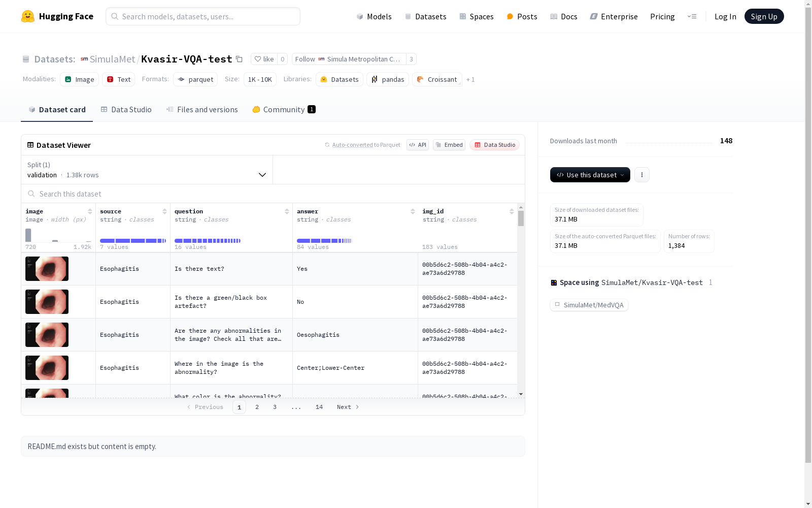The image size is (812, 508).
Task: View Pricing page
Action: point(662,16)
